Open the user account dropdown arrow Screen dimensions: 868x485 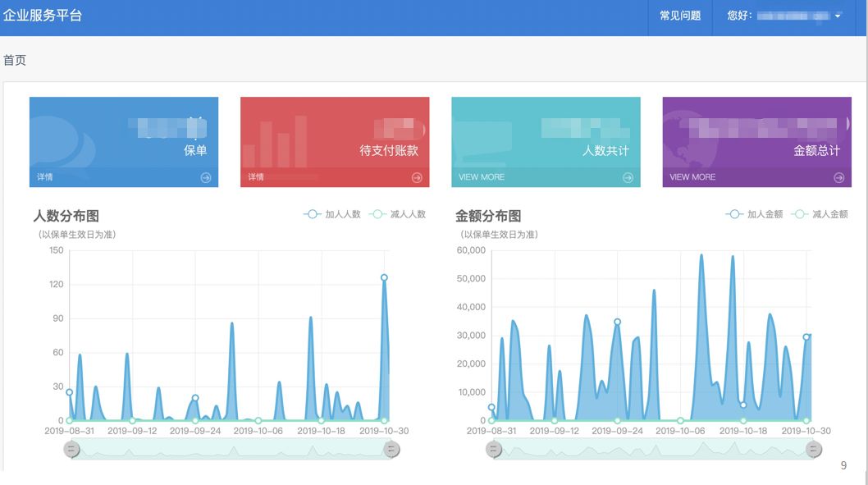(x=838, y=16)
